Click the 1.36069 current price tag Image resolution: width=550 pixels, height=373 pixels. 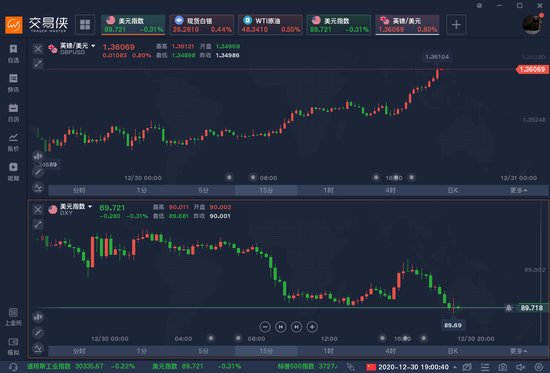tap(532, 69)
